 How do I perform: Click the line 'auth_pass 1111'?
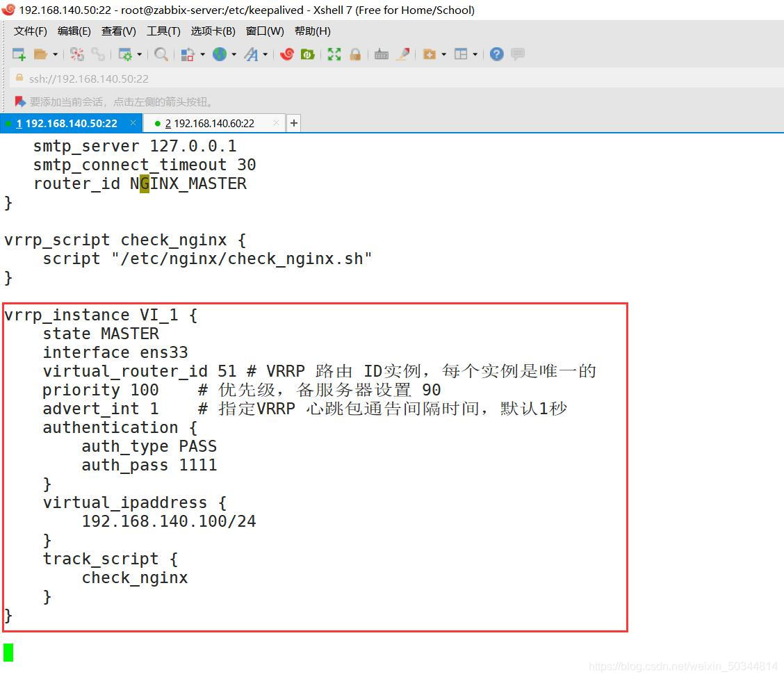(149, 465)
